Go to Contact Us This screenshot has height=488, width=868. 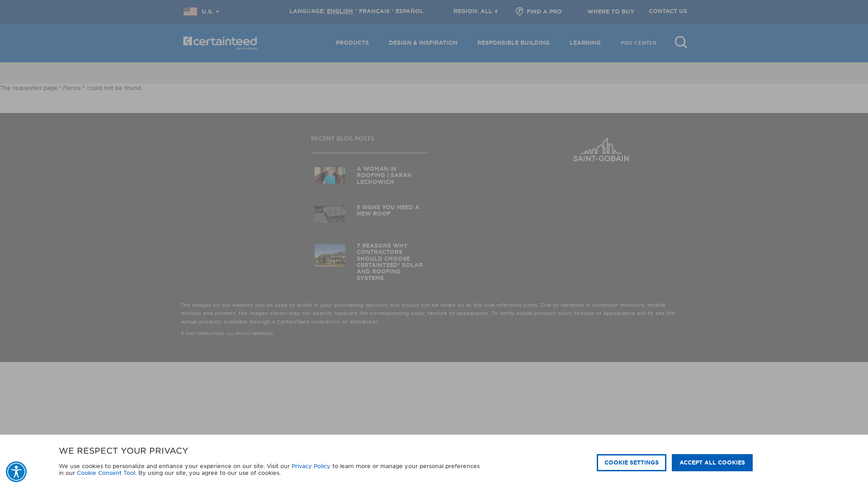668,11
